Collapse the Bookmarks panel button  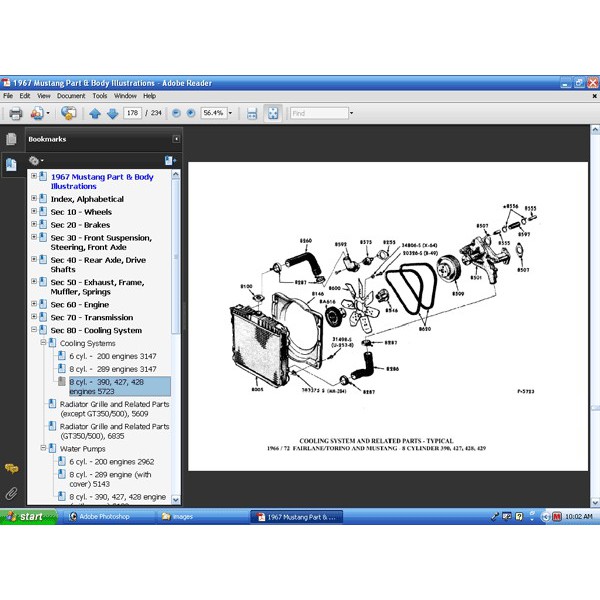click(176, 139)
